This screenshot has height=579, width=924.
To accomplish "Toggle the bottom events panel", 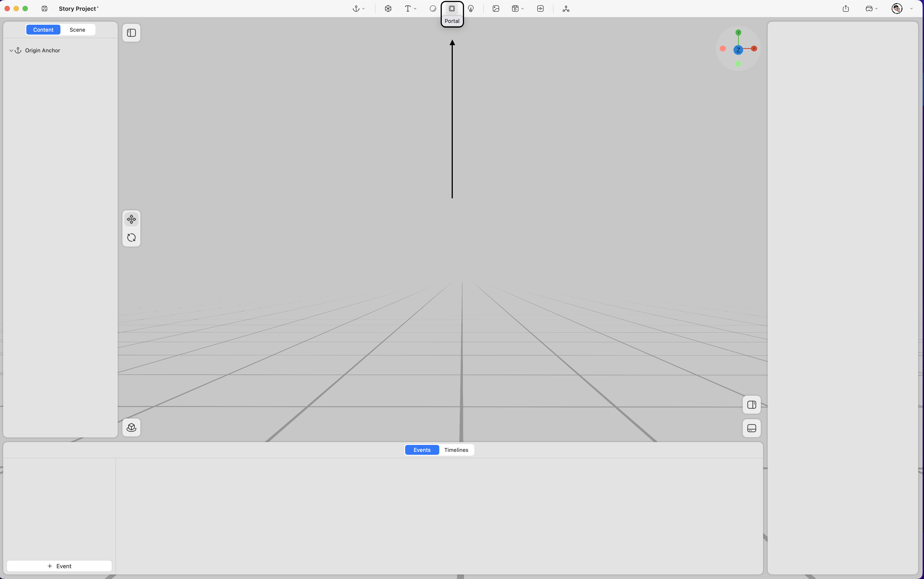I will coord(751,428).
